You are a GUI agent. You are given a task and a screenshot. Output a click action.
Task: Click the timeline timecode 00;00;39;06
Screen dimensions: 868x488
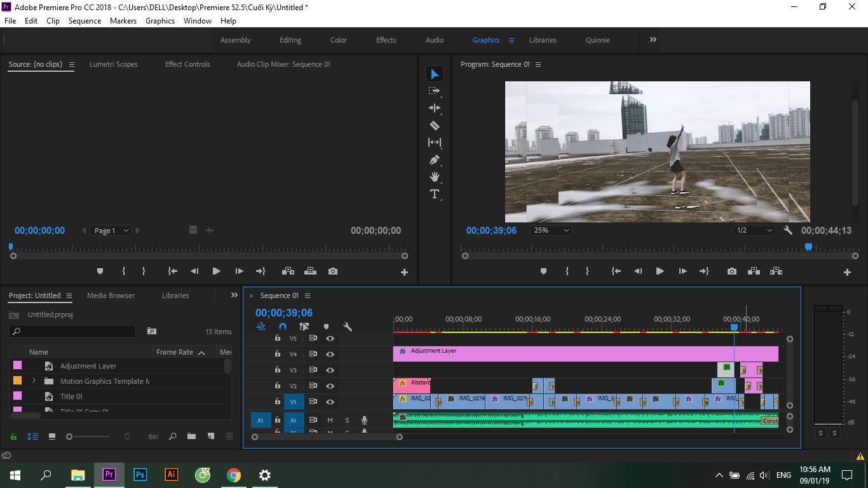[284, 313]
